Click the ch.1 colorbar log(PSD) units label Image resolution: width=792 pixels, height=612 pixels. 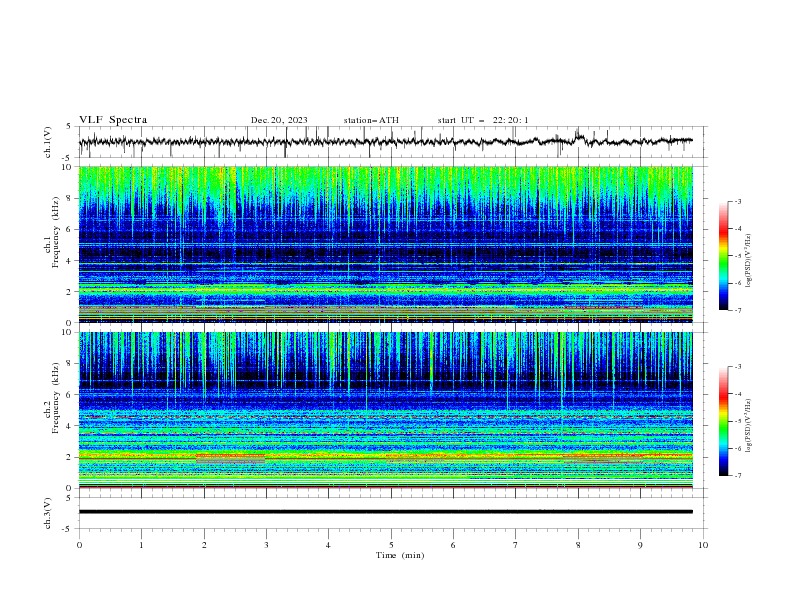pos(749,261)
